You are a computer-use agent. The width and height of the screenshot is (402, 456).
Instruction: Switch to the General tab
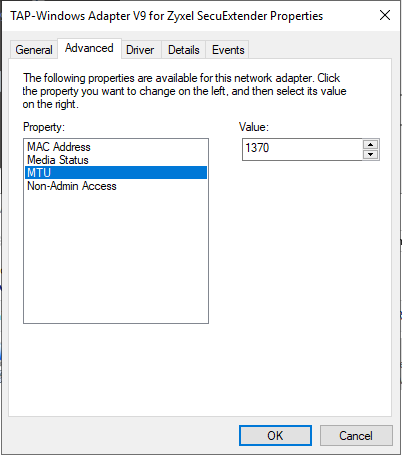coord(34,50)
